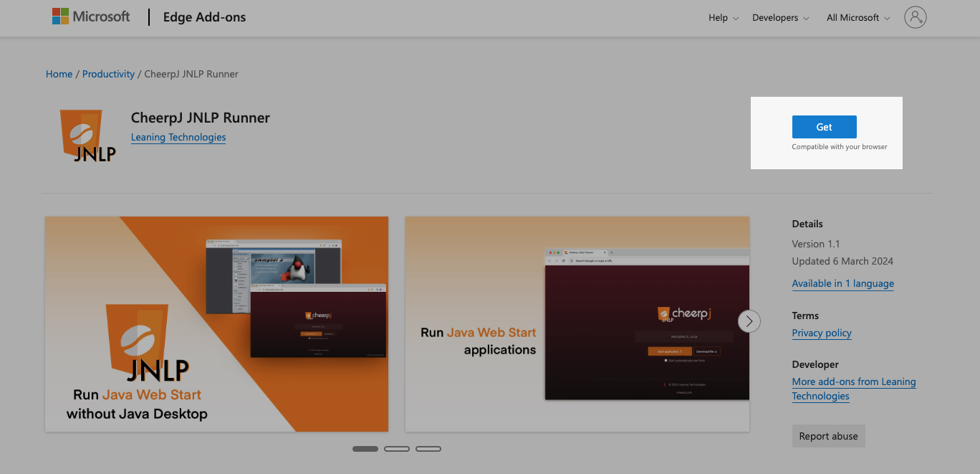The image size is (980, 474).
Task: Open the Leaning Technologies publisher link
Action: [x=178, y=137]
